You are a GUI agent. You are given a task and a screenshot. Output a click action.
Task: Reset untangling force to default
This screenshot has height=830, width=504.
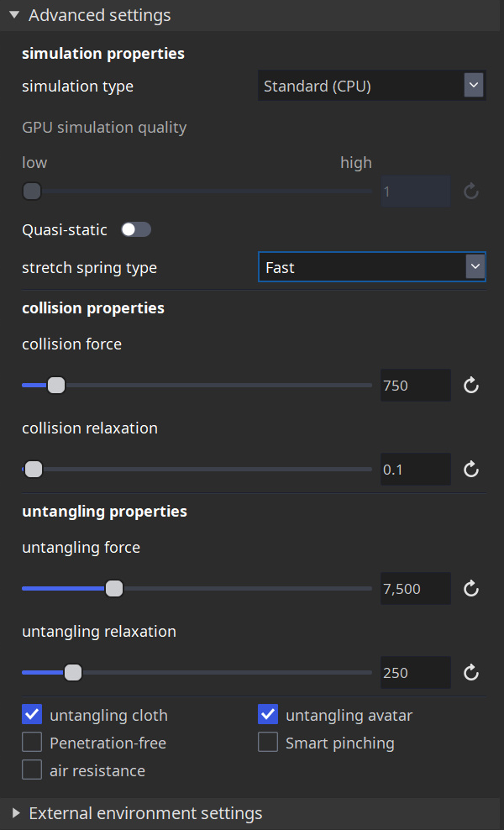pyautogui.click(x=470, y=589)
